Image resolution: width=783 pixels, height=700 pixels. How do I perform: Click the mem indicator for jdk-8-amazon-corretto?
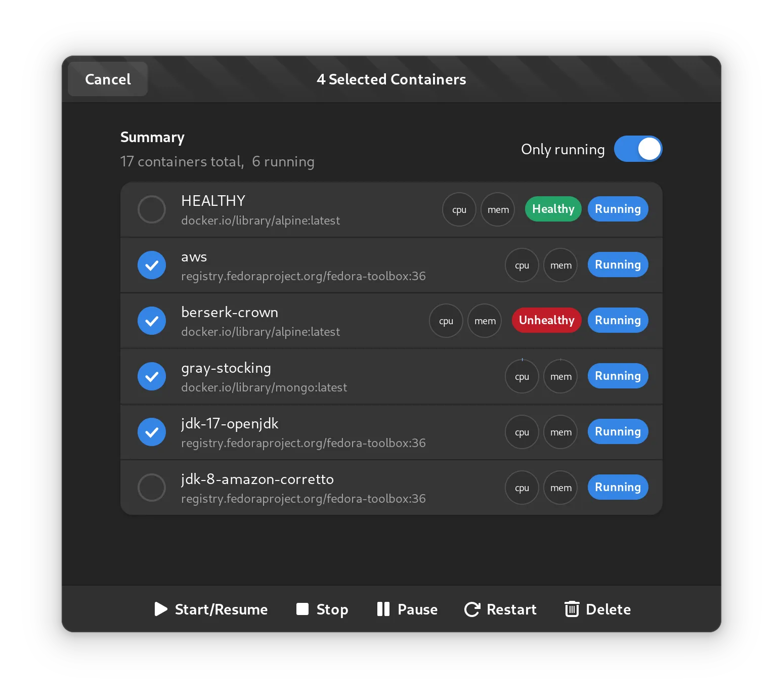click(x=560, y=488)
